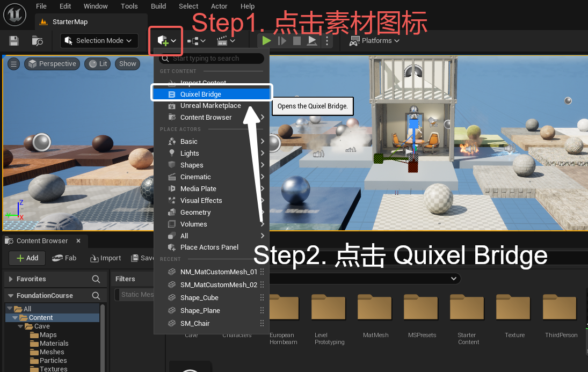The width and height of the screenshot is (588, 372).
Task: Expand the Media Plate submenu
Action: pos(212,188)
